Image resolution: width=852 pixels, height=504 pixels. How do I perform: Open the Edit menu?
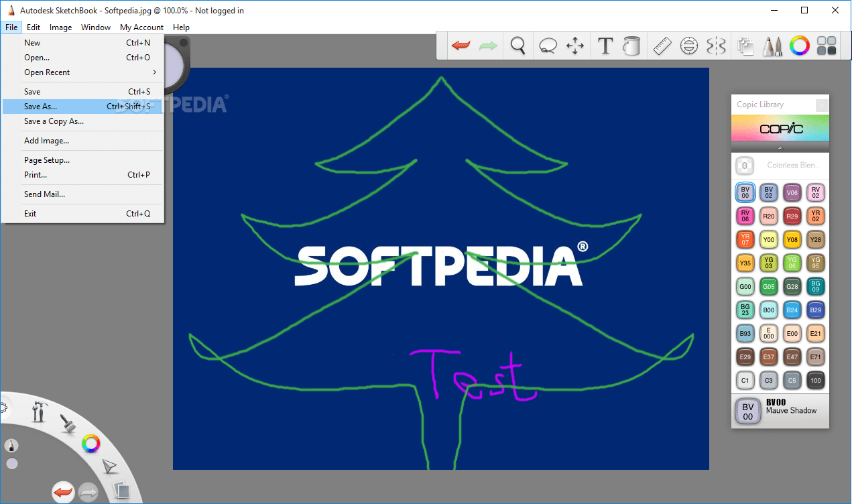[33, 27]
